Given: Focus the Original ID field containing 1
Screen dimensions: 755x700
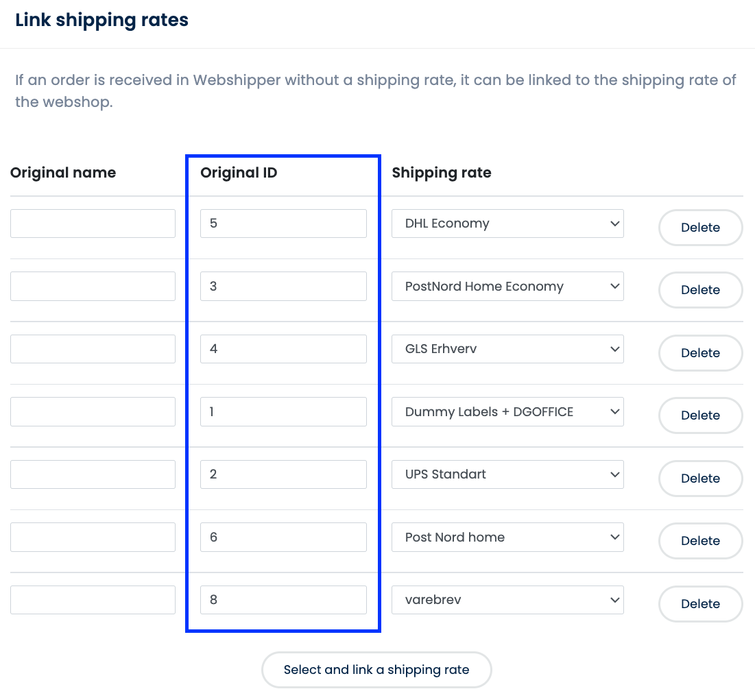Looking at the screenshot, I should click(283, 411).
